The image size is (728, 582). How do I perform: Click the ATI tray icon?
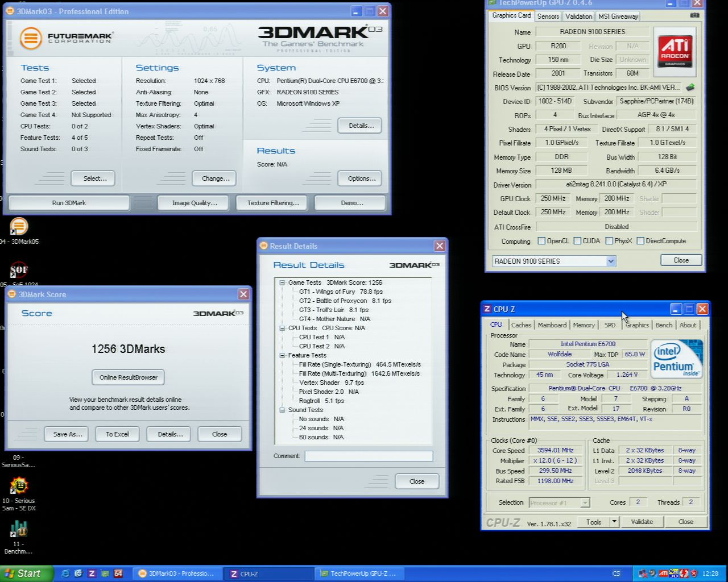point(663,573)
